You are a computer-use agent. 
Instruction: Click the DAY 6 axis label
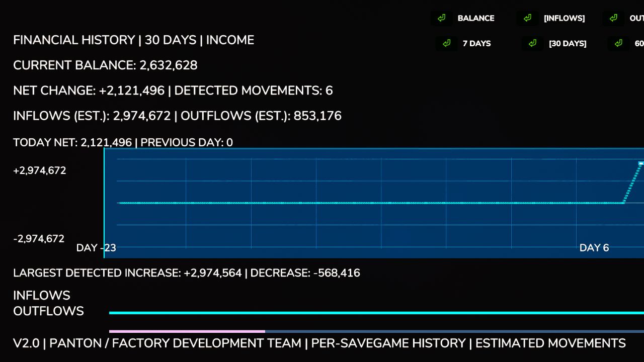coord(594,248)
